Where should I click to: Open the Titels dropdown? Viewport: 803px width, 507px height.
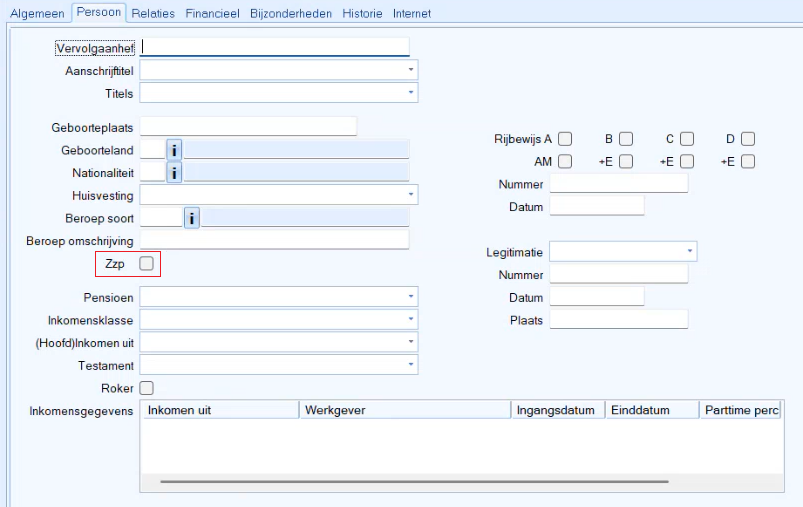[411, 93]
